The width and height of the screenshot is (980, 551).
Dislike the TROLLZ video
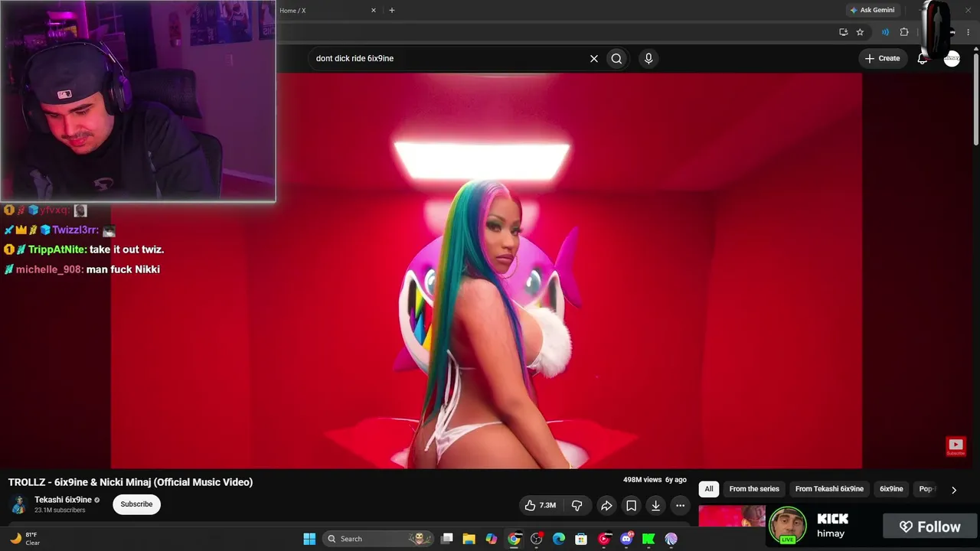coord(577,505)
